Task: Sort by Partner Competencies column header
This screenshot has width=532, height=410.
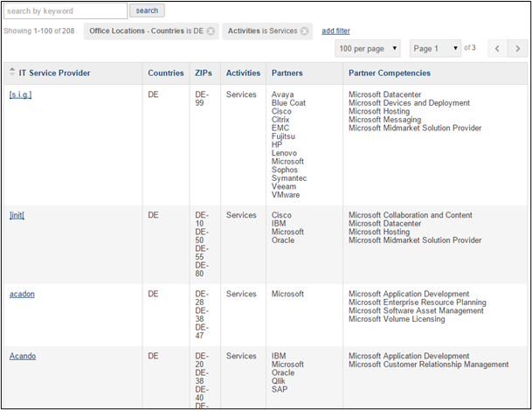Action: click(x=390, y=73)
